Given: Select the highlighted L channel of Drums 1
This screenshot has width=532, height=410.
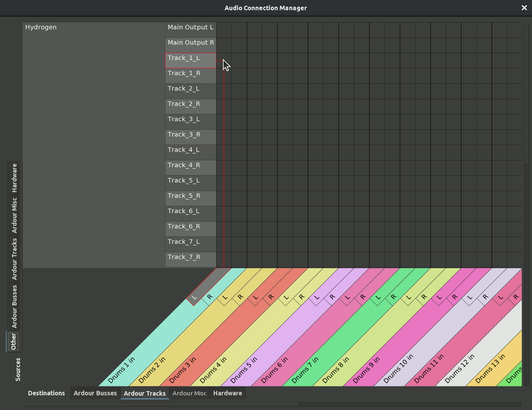Looking at the screenshot, I should tap(195, 297).
